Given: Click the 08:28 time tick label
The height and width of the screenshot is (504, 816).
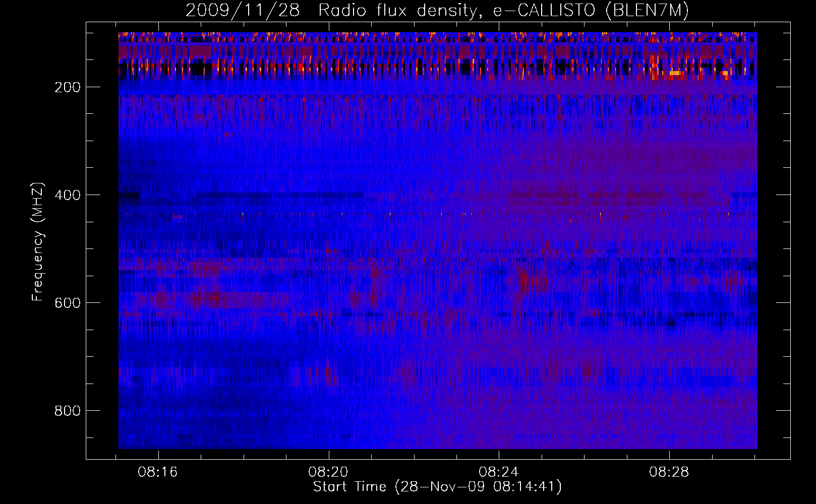Looking at the screenshot, I should (669, 472).
